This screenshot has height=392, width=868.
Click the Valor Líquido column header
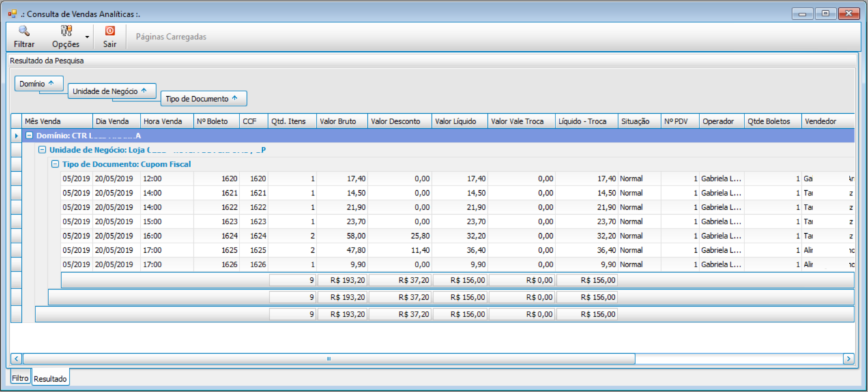click(x=460, y=121)
